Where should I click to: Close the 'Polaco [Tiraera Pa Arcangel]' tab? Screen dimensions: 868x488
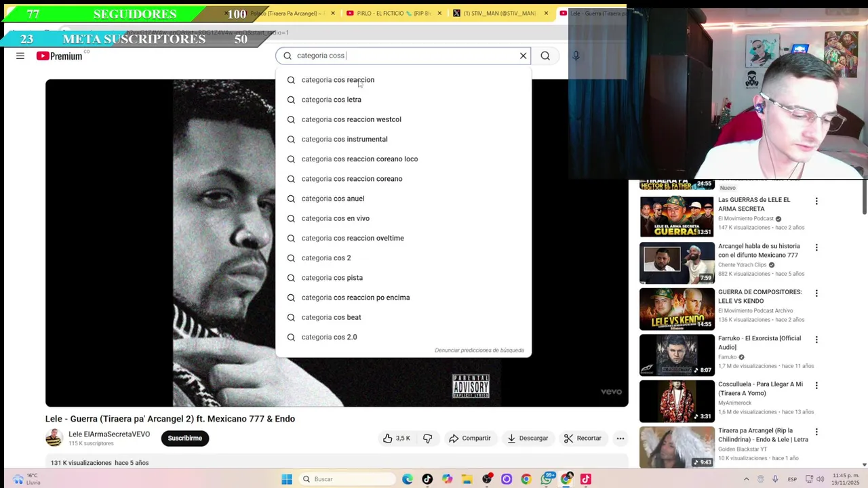click(x=332, y=13)
